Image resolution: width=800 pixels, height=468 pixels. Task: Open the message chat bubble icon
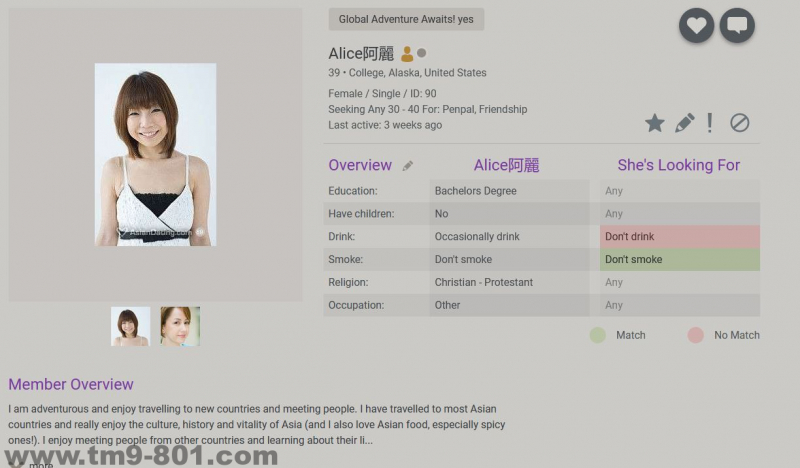pos(737,25)
